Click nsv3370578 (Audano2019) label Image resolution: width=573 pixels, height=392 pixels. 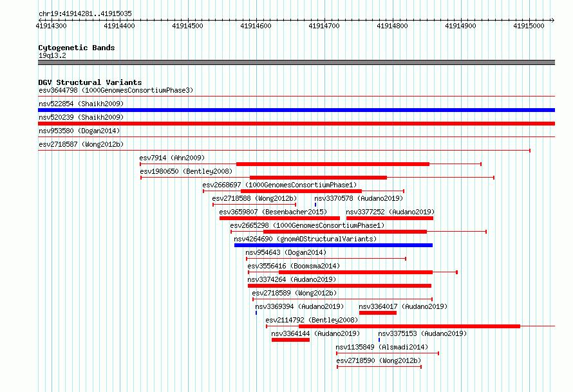coord(359,198)
